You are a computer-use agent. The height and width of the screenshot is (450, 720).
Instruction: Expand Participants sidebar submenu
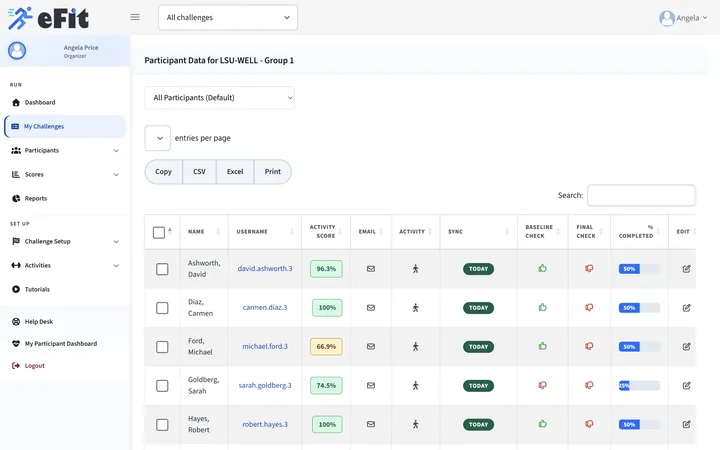tap(65, 151)
